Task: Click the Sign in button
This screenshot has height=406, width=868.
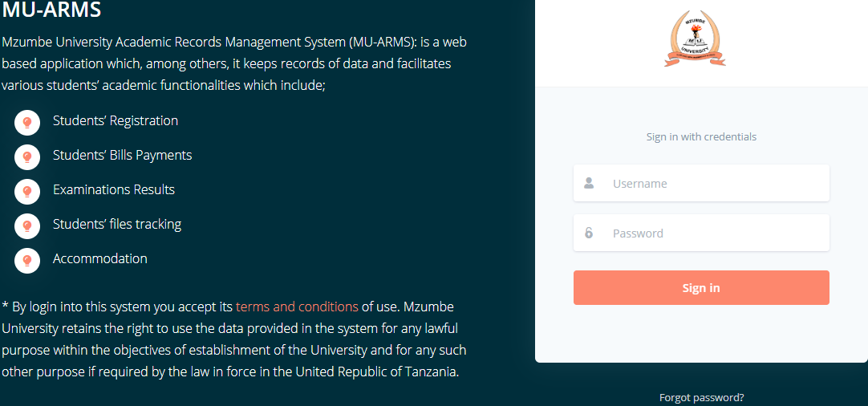Action: pyautogui.click(x=701, y=287)
